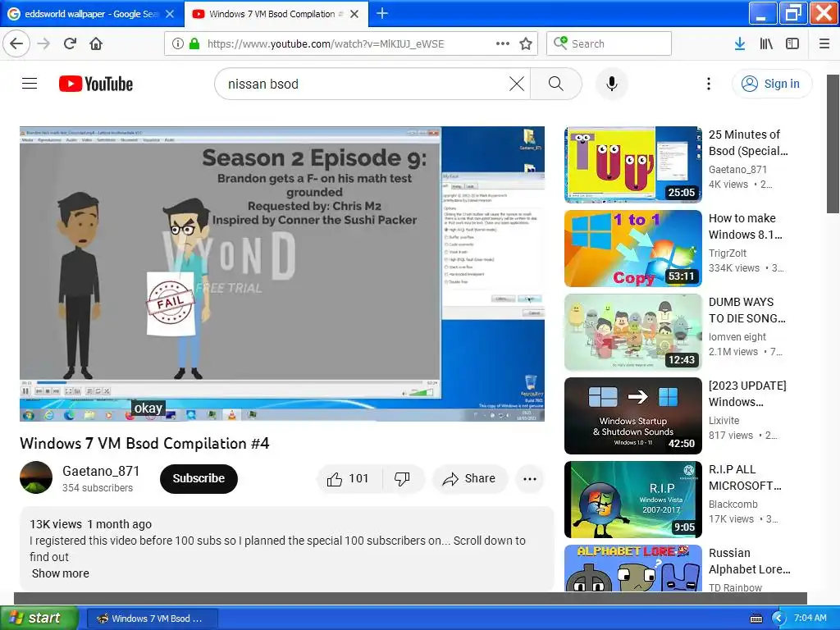This screenshot has height=630, width=840.
Task: Click the lomven eight channel name
Action: (x=737, y=336)
